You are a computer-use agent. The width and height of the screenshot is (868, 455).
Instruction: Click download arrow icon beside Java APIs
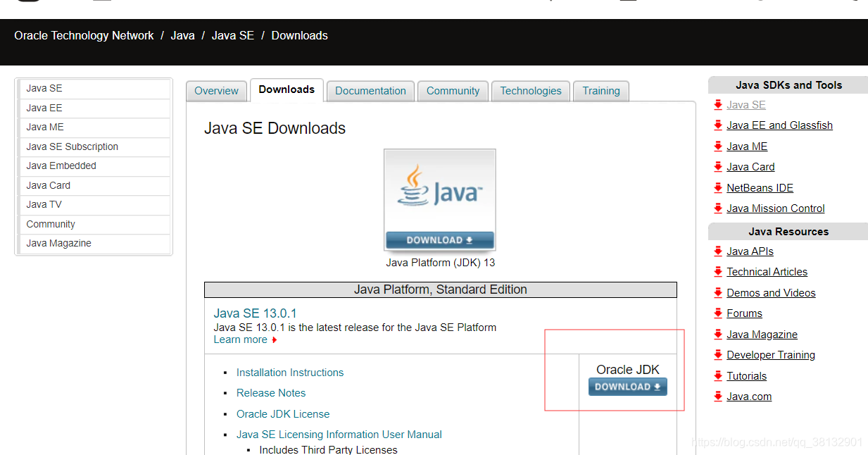pos(718,251)
